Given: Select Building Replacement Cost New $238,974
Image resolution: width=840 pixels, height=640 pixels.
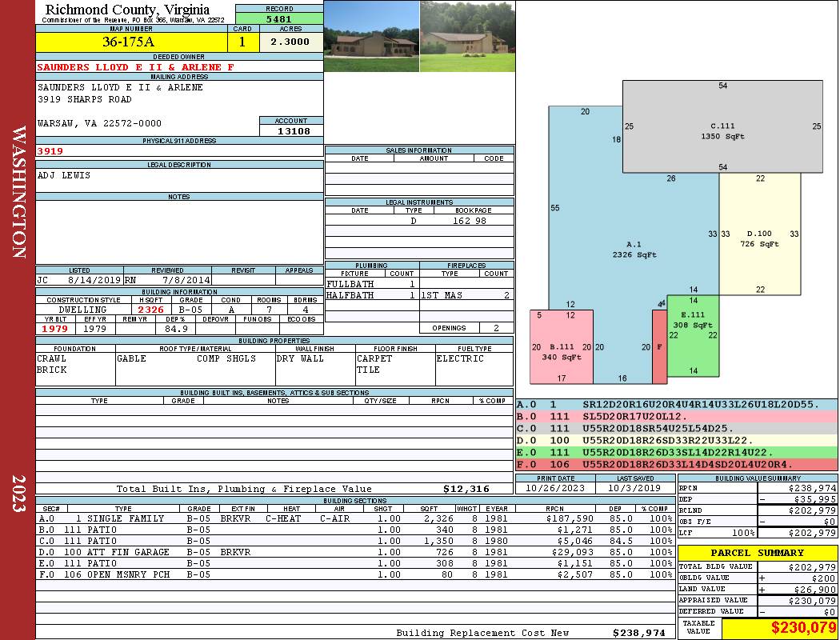Looking at the screenshot, I should point(639,633).
